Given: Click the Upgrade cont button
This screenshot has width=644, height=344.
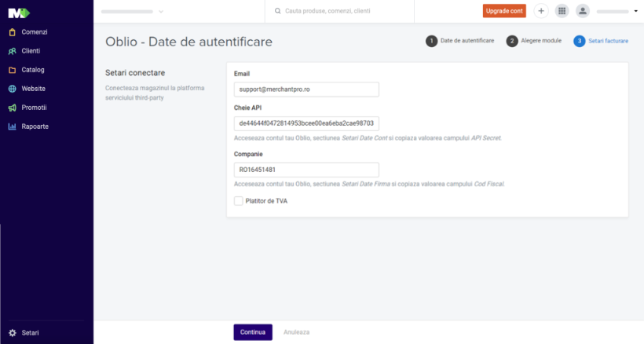Looking at the screenshot, I should [504, 11].
